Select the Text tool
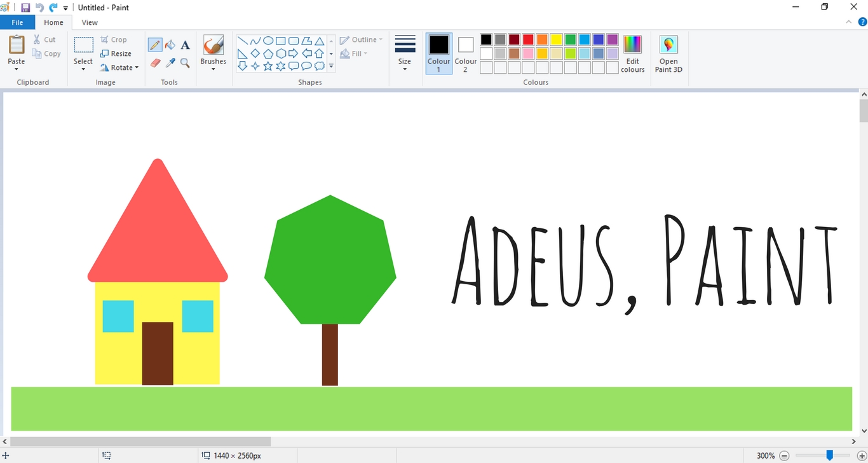Image resolution: width=868 pixels, height=463 pixels. click(x=185, y=45)
